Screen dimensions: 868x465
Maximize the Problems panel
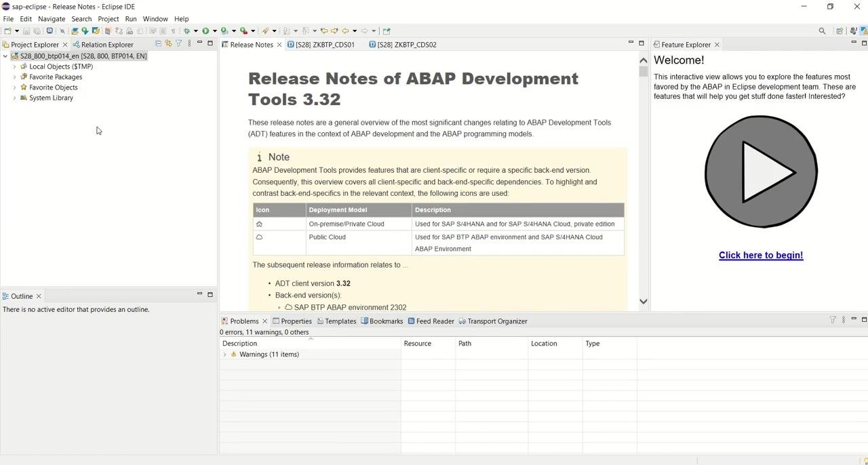coord(864,320)
